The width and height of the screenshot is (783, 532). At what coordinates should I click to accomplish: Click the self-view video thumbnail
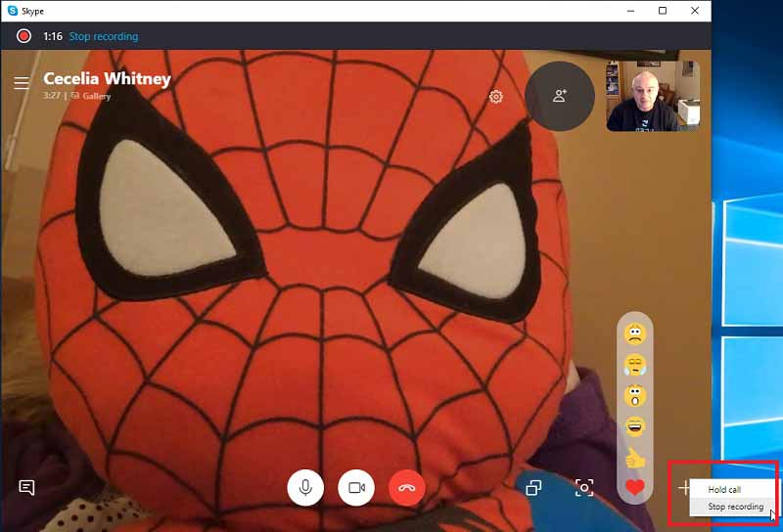tap(653, 96)
